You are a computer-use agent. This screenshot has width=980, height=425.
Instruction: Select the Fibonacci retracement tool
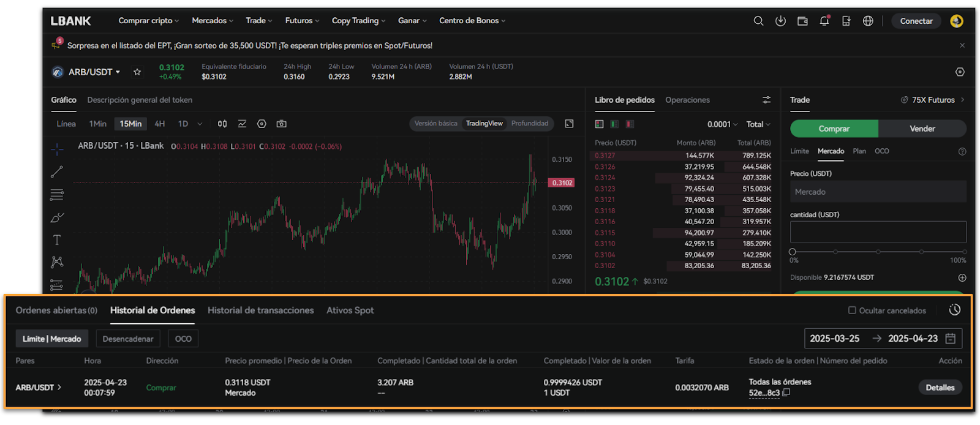[x=57, y=195]
